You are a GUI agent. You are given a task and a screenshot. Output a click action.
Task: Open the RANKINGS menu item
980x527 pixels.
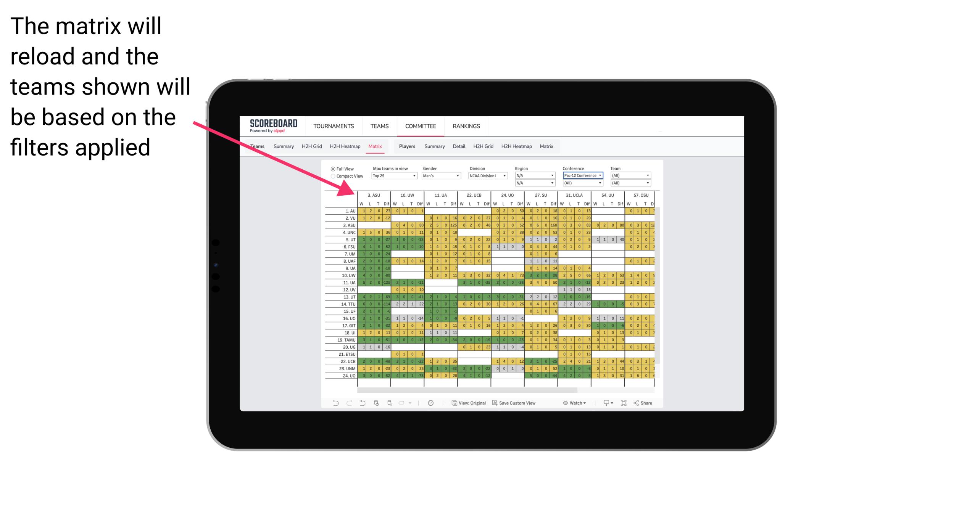(466, 126)
